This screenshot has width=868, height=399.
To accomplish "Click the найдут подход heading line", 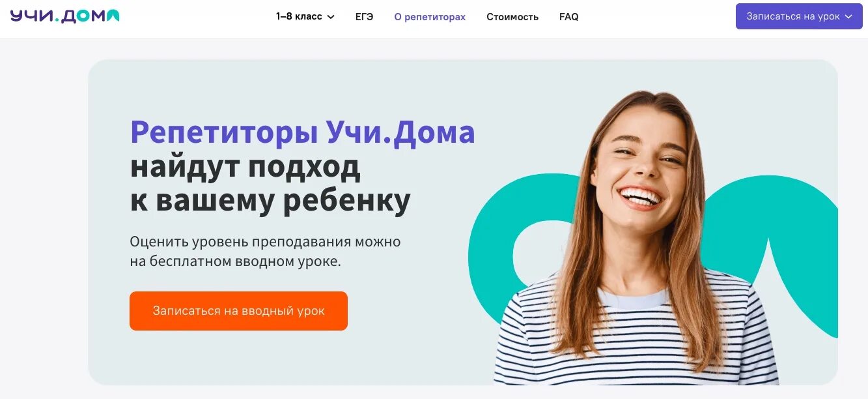I will pyautogui.click(x=245, y=167).
